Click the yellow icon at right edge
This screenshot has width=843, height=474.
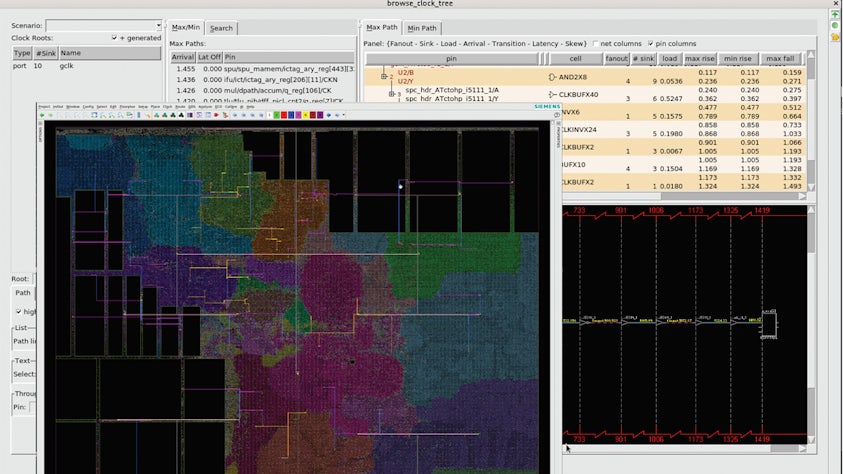coord(835,37)
